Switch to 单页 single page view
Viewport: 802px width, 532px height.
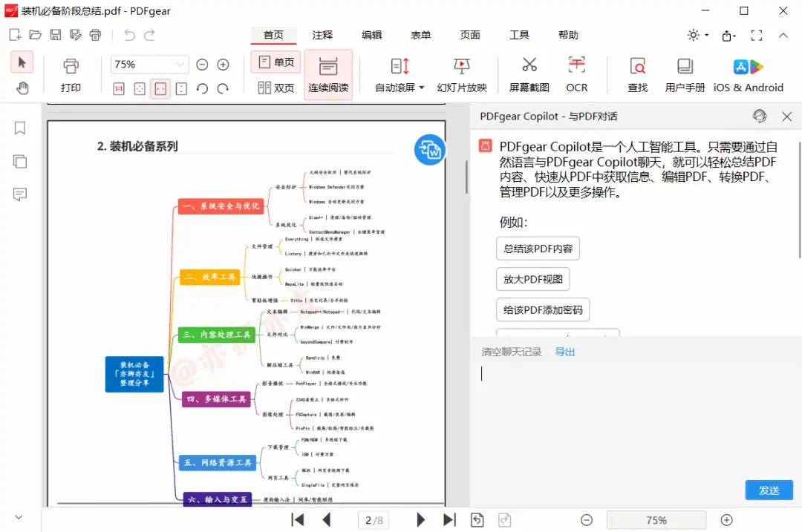tap(276, 62)
